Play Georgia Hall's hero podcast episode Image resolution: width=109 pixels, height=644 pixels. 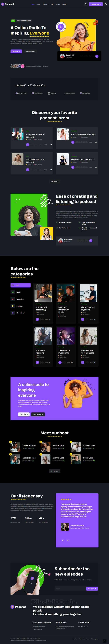97,56
